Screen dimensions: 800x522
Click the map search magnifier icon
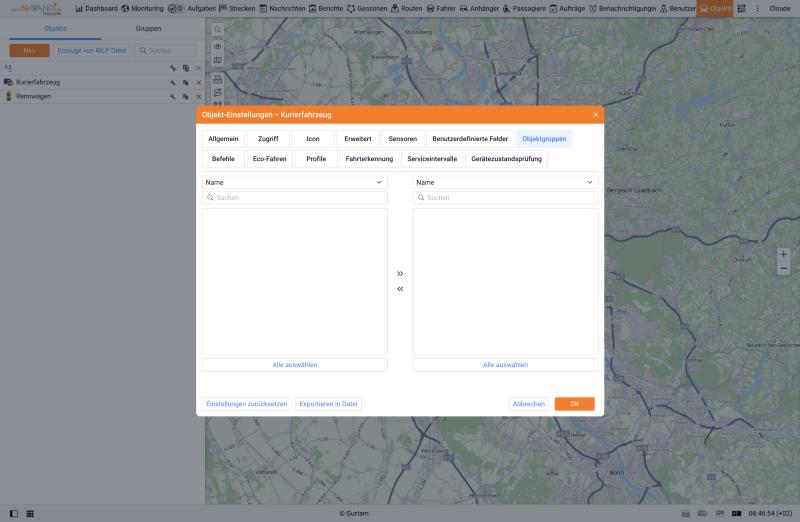[x=217, y=30]
